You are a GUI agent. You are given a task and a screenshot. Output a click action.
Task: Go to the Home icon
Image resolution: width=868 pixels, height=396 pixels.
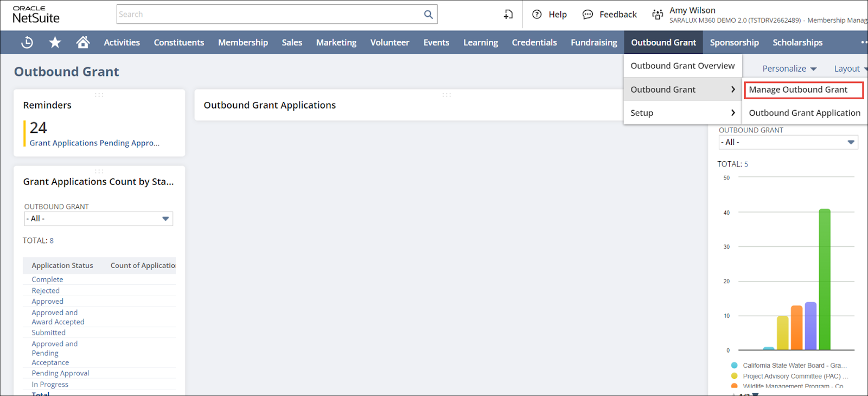click(83, 42)
